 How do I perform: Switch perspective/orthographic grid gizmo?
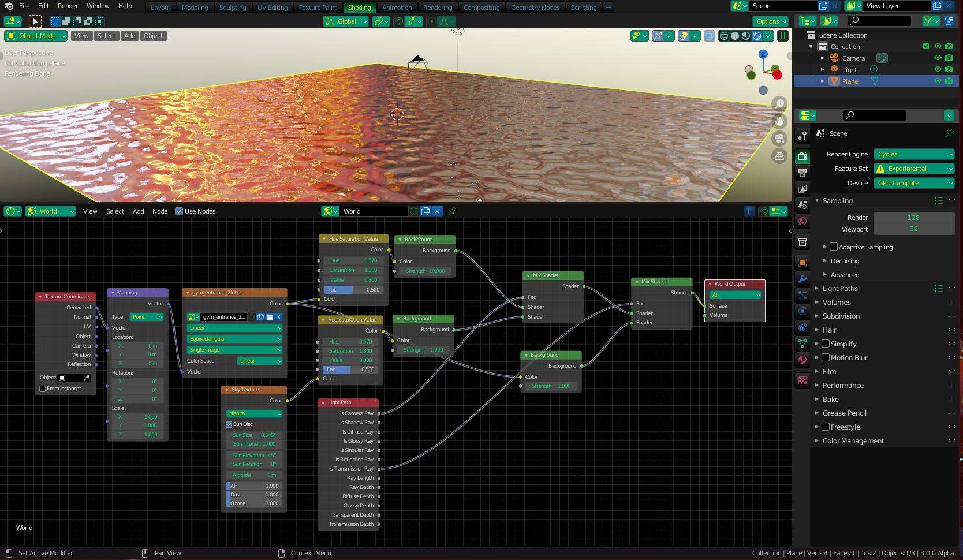pyautogui.click(x=780, y=156)
